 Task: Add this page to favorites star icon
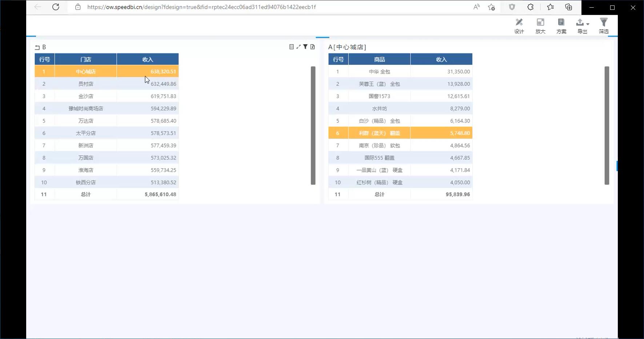491,7
